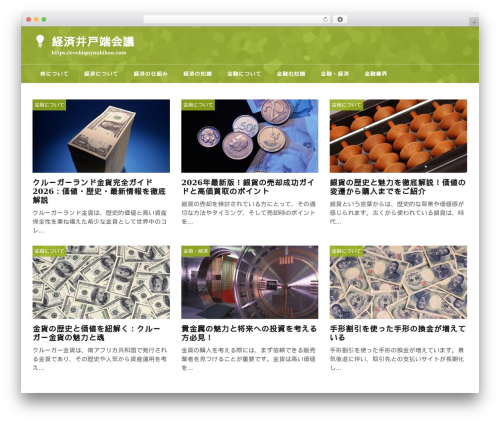This screenshot has width=500, height=423.
Task: Open a new tab with the plus button
Action: click(x=474, y=22)
